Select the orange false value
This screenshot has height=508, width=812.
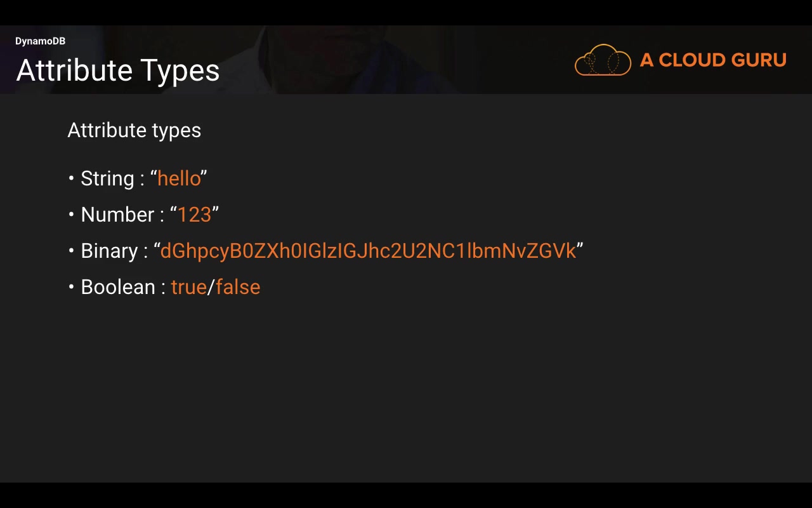(238, 287)
